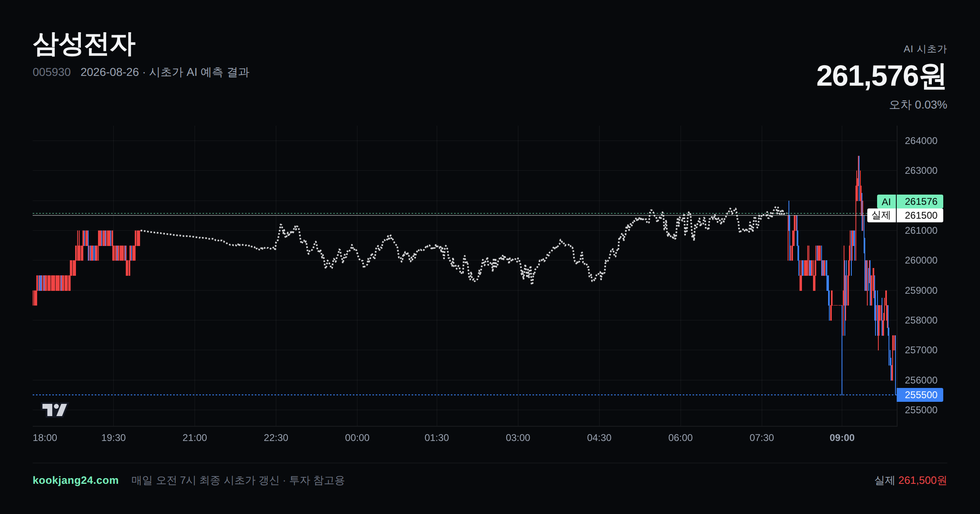Click the TradingView logo icon

[54, 410]
